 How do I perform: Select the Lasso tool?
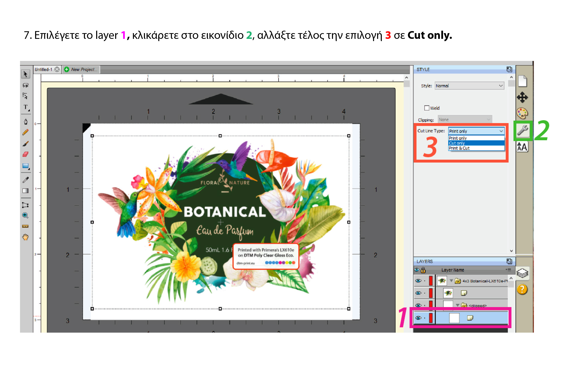coord(25,85)
